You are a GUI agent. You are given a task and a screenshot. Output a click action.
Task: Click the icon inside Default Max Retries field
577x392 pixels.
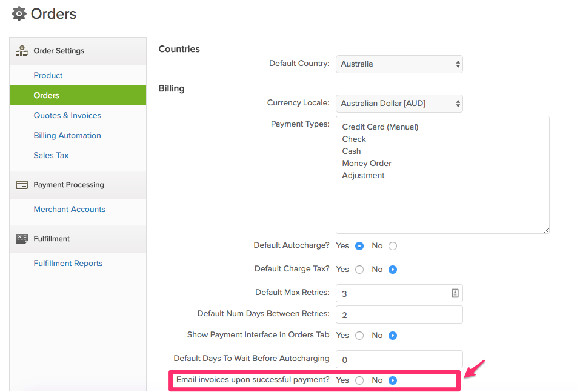[x=455, y=293]
